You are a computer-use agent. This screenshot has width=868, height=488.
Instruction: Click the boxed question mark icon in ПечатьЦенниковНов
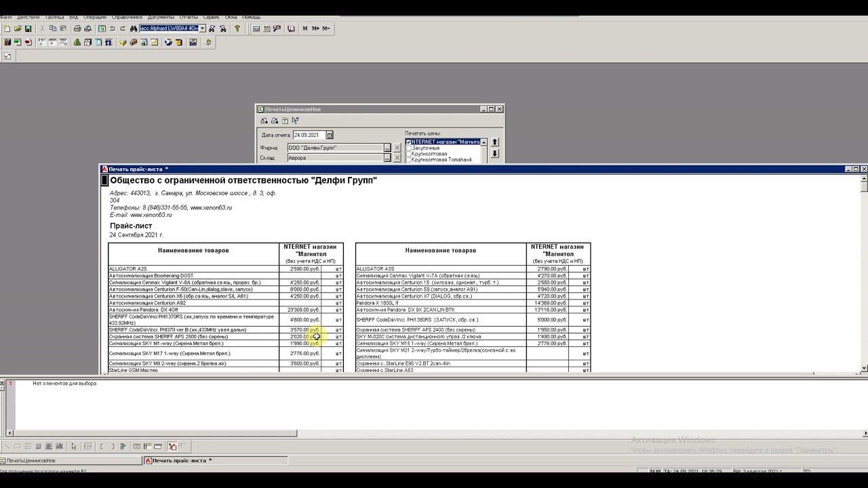tap(285, 121)
